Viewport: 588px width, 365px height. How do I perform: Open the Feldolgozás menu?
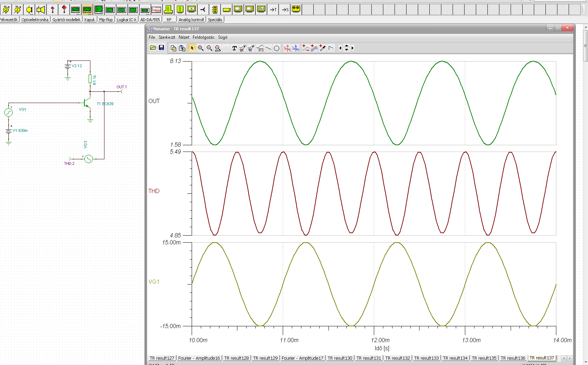point(203,37)
